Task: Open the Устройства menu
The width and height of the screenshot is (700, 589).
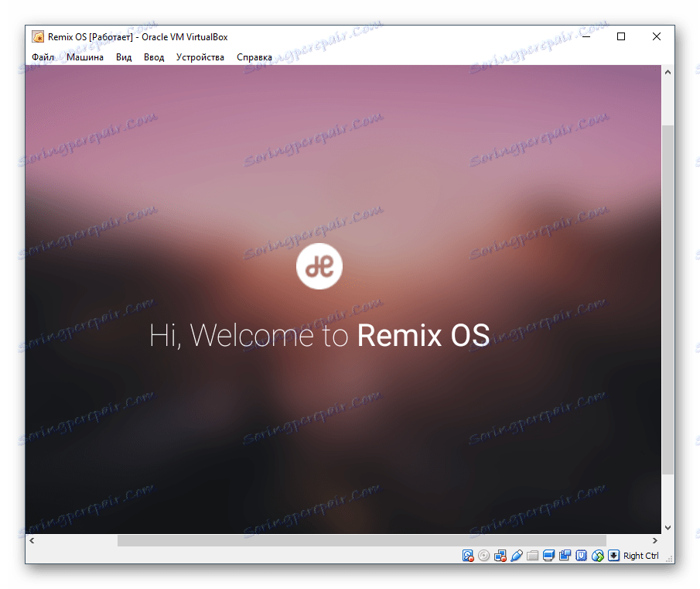Action: 200,57
